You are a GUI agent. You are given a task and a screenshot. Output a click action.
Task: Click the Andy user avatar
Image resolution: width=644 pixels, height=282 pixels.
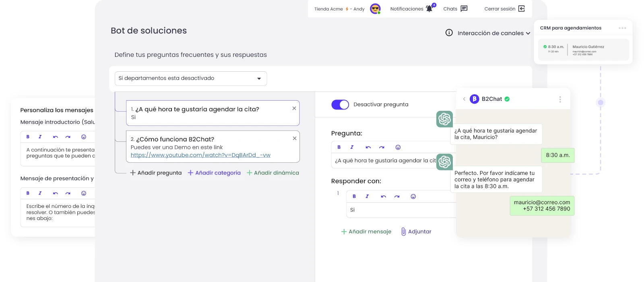(x=375, y=8)
